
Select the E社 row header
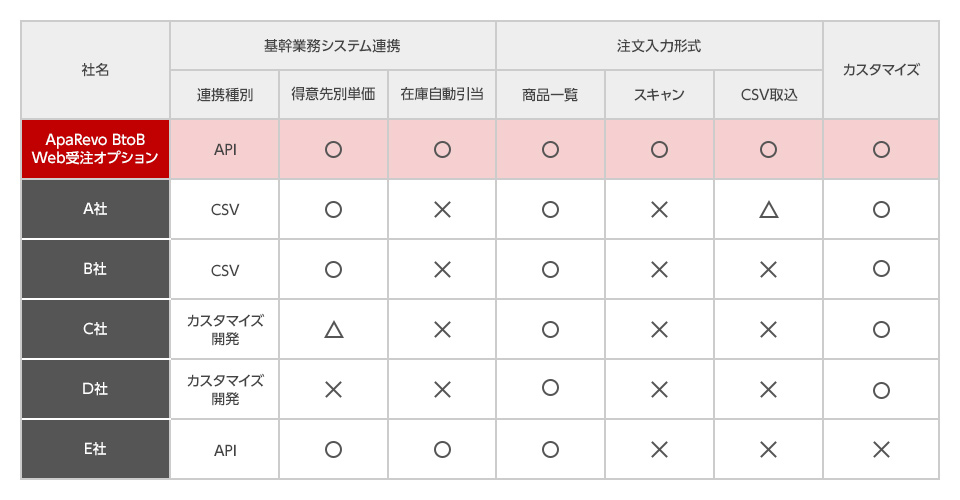tap(96, 449)
